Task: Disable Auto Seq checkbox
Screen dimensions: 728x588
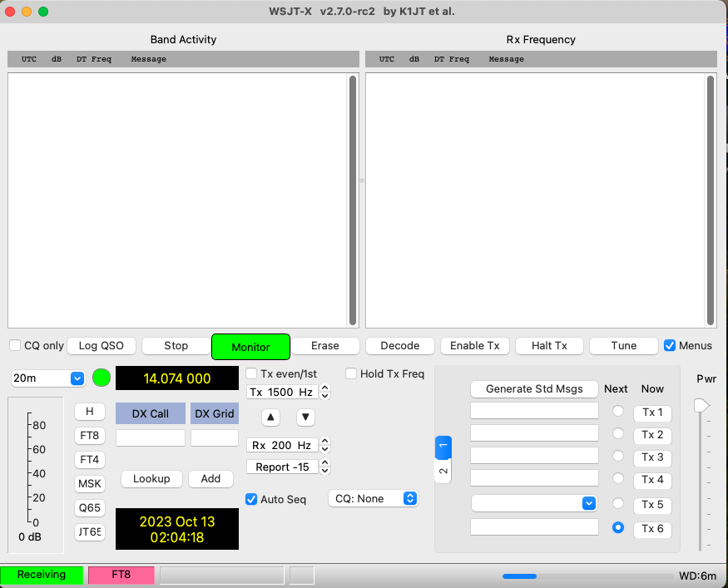Action: click(251, 499)
